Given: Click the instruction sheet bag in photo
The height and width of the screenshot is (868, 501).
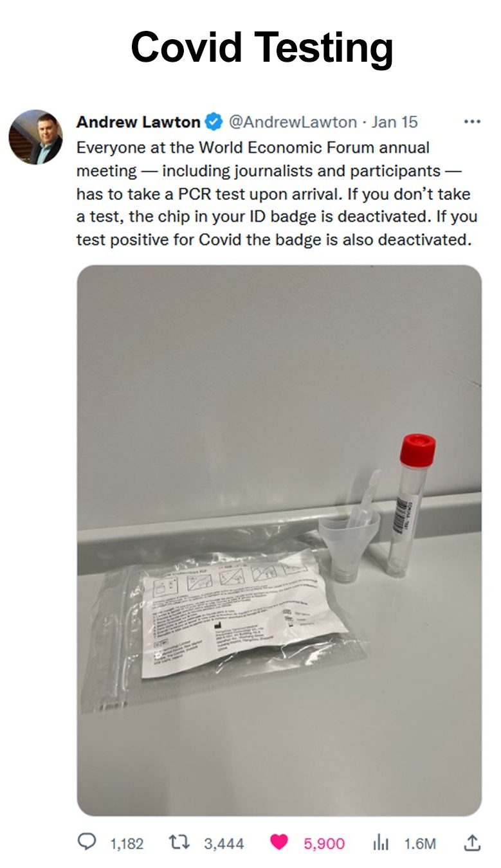Looking at the screenshot, I should [x=225, y=624].
